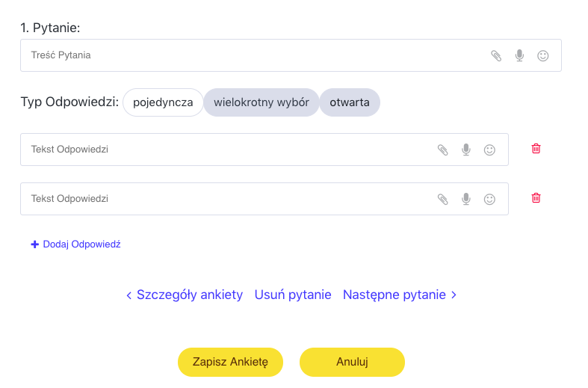Click the microphone icon in the second answer

(466, 199)
